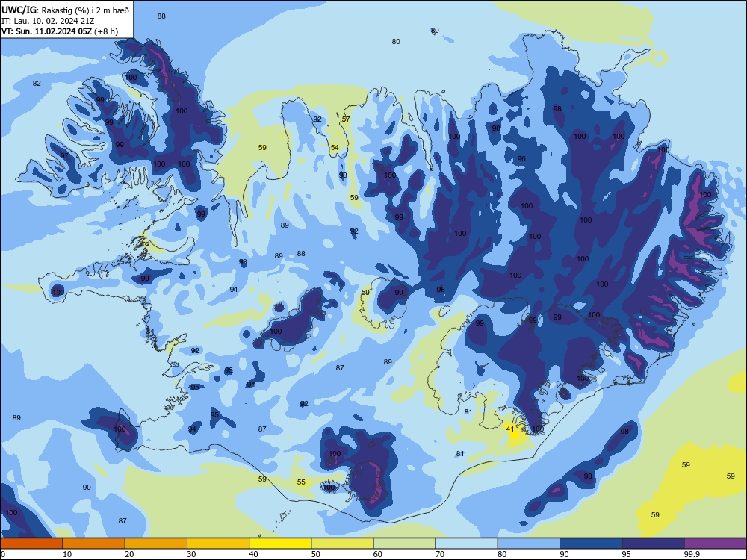Click the '95' legend tick label
The width and height of the screenshot is (747, 560).
click(x=627, y=554)
